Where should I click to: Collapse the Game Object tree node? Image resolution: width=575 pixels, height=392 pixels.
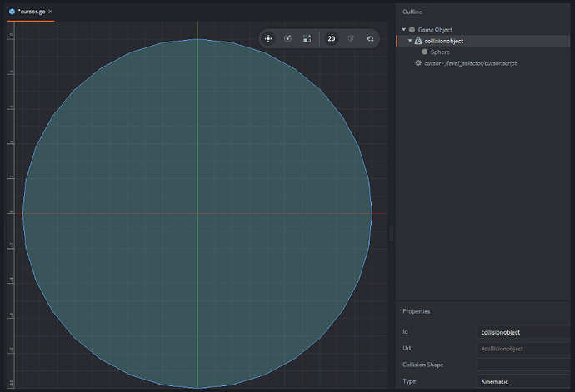pyautogui.click(x=403, y=30)
